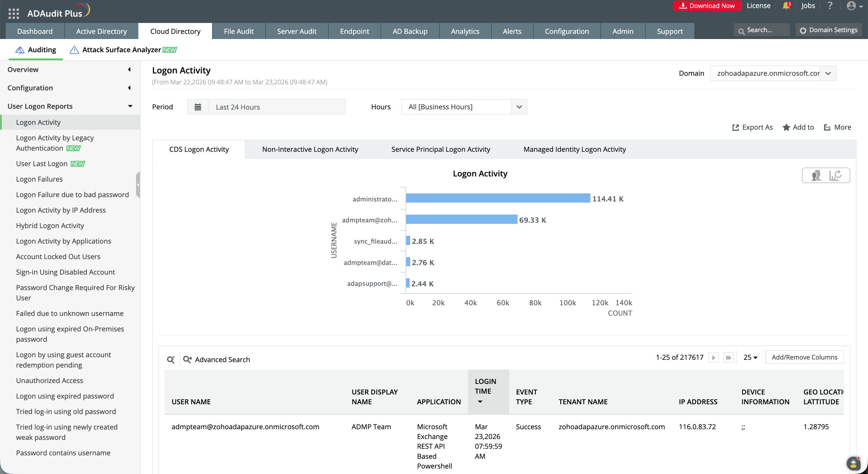Screen dimensions: 868x474
Task: Open the notifications bell
Action: pyautogui.click(x=785, y=6)
